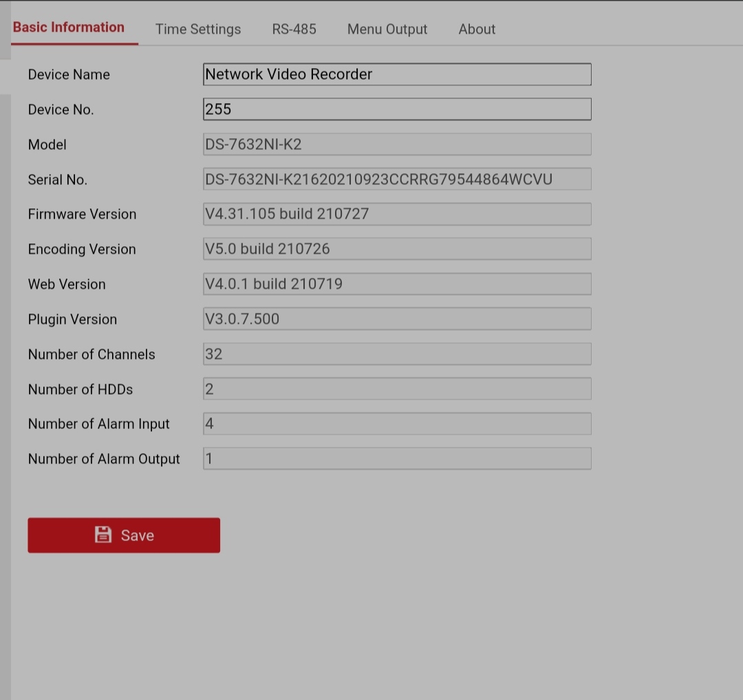The image size is (743, 700).
Task: Select the Serial No. value field
Action: point(397,179)
